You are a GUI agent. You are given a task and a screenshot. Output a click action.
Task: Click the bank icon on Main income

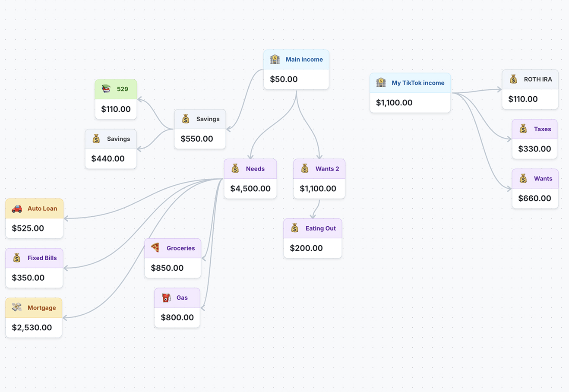pos(275,60)
